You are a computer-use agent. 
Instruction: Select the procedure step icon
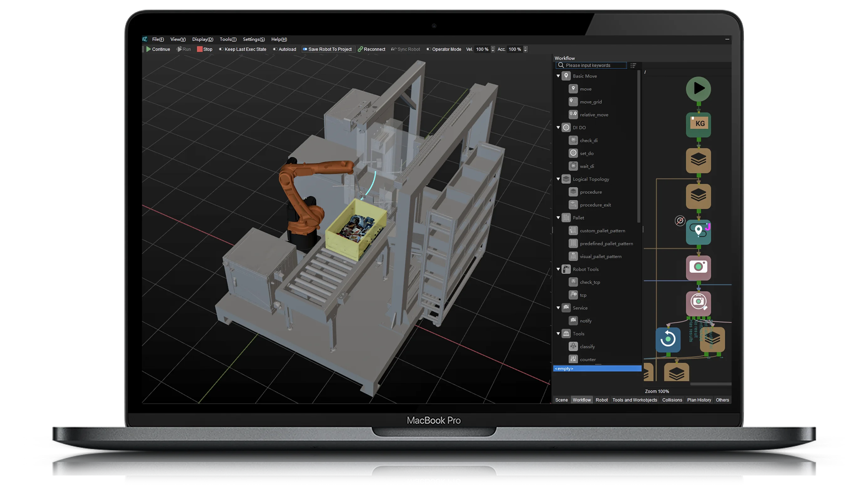point(573,192)
